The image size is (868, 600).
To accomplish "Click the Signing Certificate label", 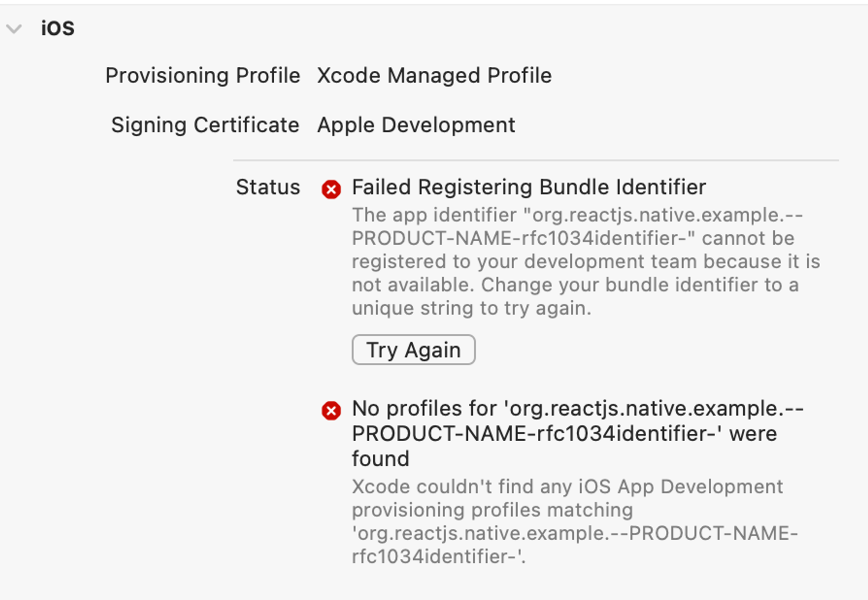I will pos(205,125).
